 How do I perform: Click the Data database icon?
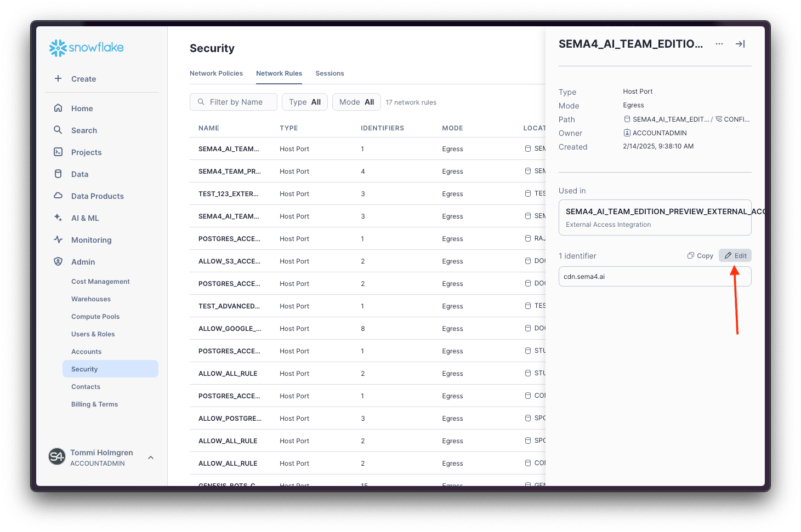[58, 174]
